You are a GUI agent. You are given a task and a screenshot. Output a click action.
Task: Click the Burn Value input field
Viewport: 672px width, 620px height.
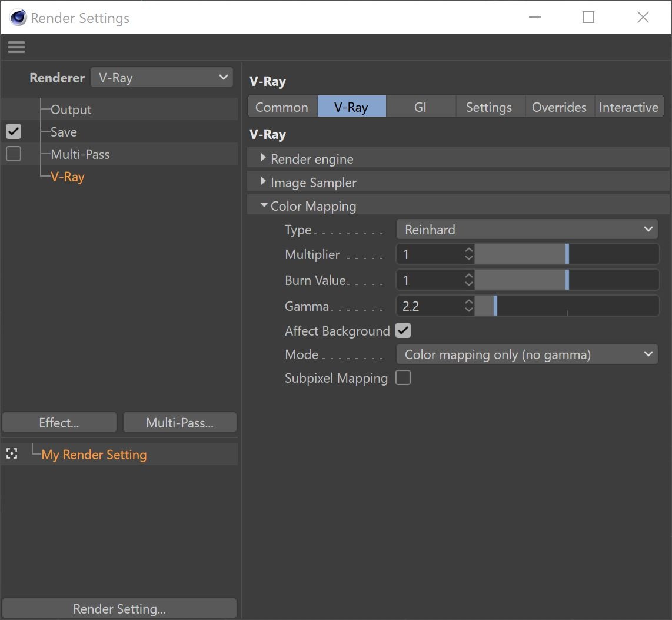(430, 280)
